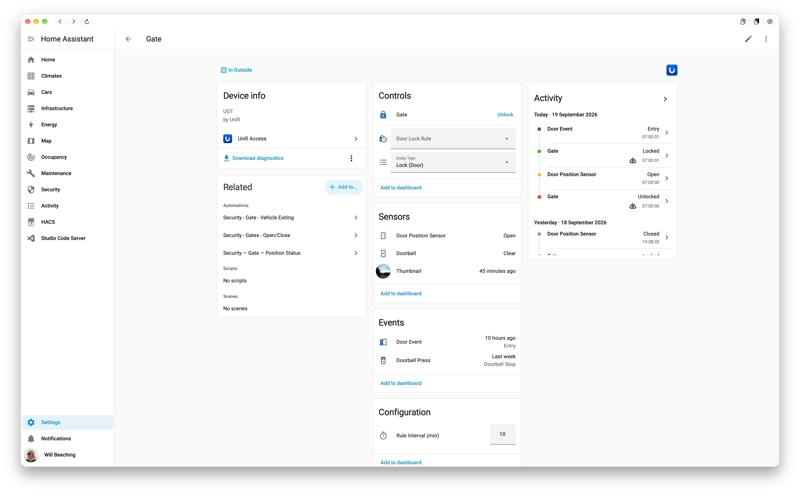Open the Thumbnail camera image
This screenshot has height=494, width=800.
(383, 271)
